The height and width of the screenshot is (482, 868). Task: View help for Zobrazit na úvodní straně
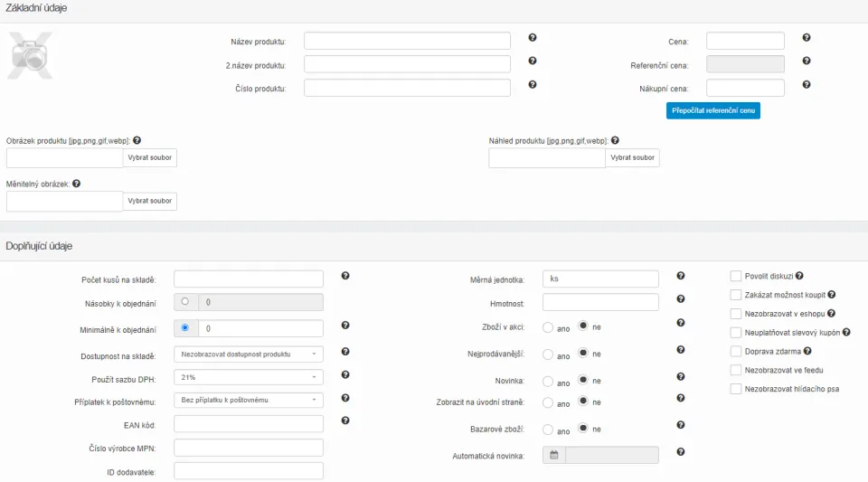click(680, 398)
